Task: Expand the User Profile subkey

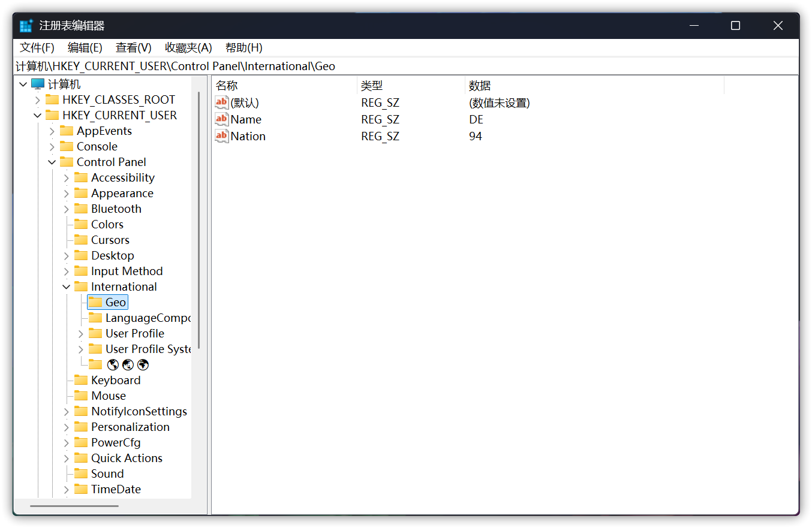Action: [x=81, y=333]
